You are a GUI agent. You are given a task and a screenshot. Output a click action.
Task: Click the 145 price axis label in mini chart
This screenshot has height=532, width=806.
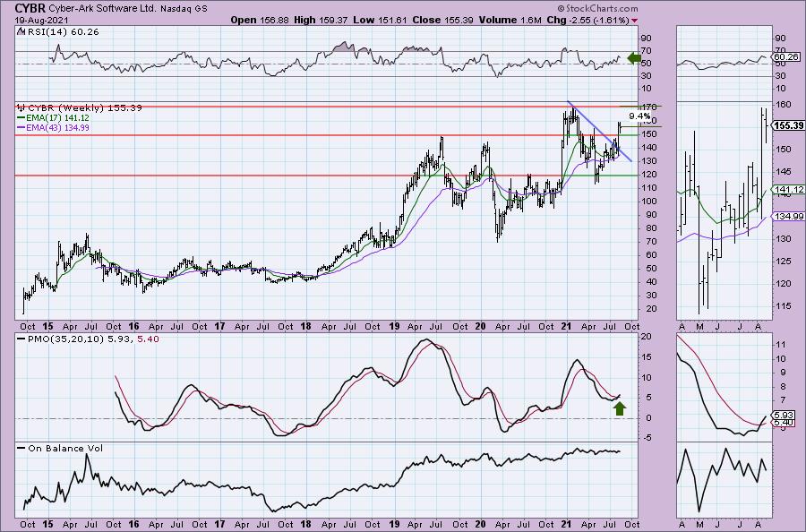click(x=784, y=171)
